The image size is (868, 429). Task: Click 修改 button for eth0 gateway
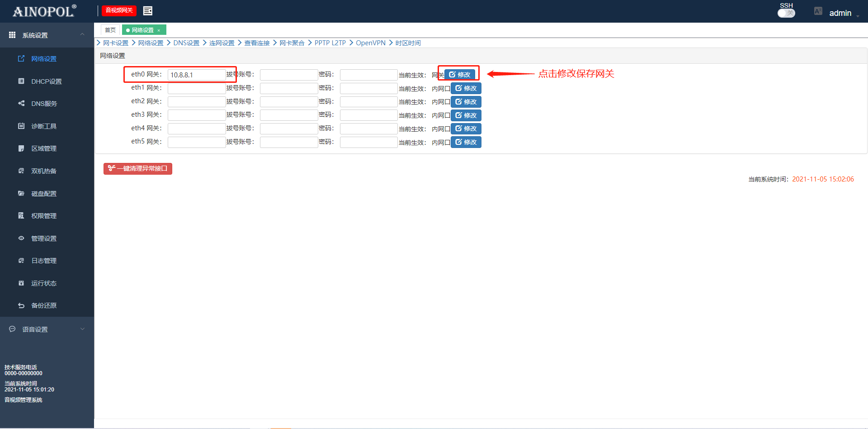click(x=460, y=75)
